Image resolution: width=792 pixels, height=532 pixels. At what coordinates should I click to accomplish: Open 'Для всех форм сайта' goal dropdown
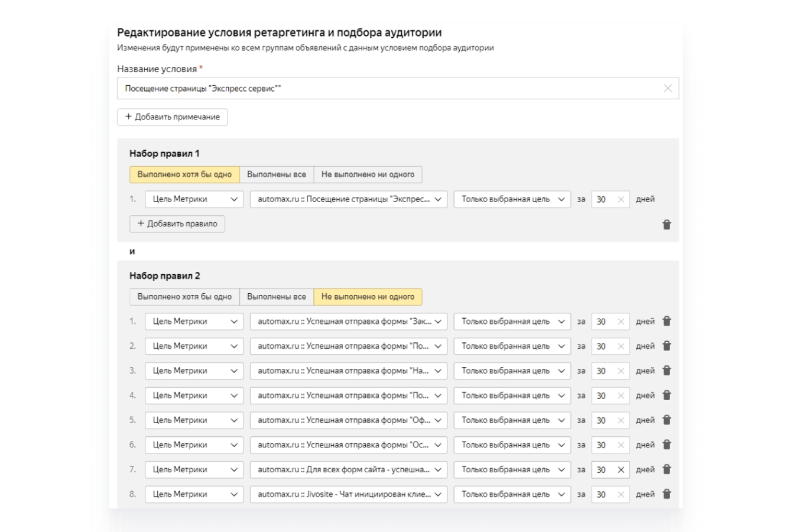[349, 470]
